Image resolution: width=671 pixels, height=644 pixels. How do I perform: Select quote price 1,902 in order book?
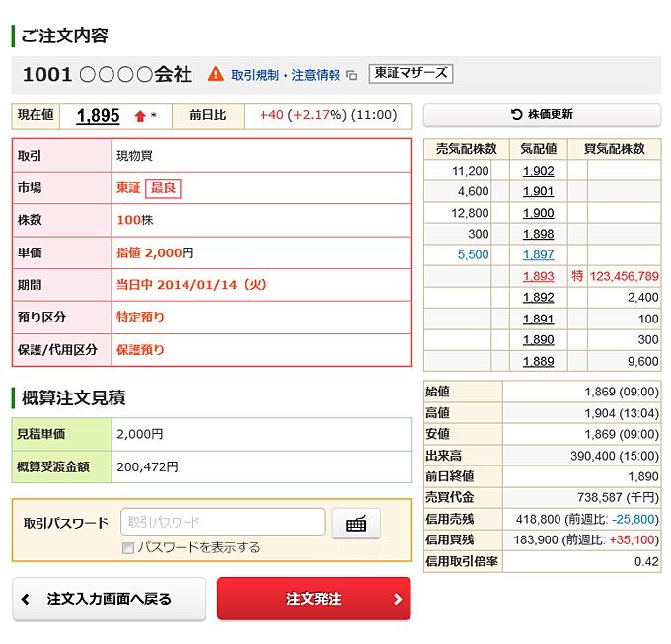[538, 171]
